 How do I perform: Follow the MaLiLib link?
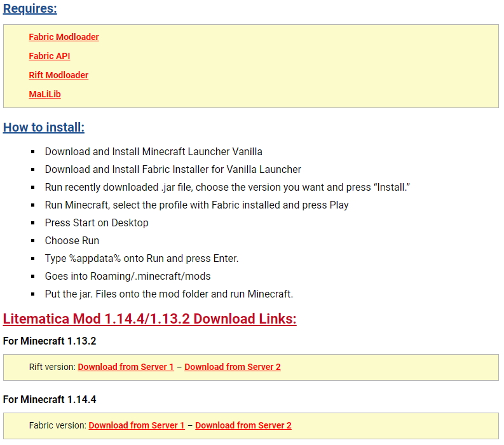44,94
